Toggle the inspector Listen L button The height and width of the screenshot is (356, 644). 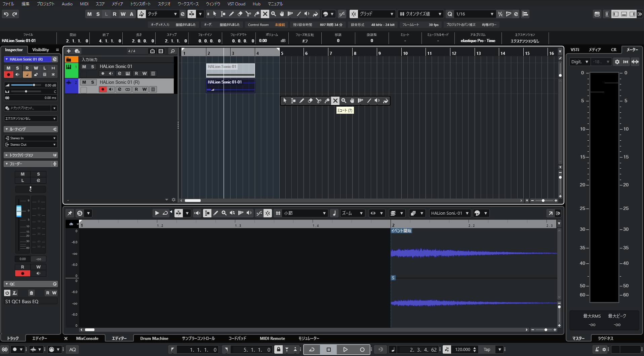44,68
